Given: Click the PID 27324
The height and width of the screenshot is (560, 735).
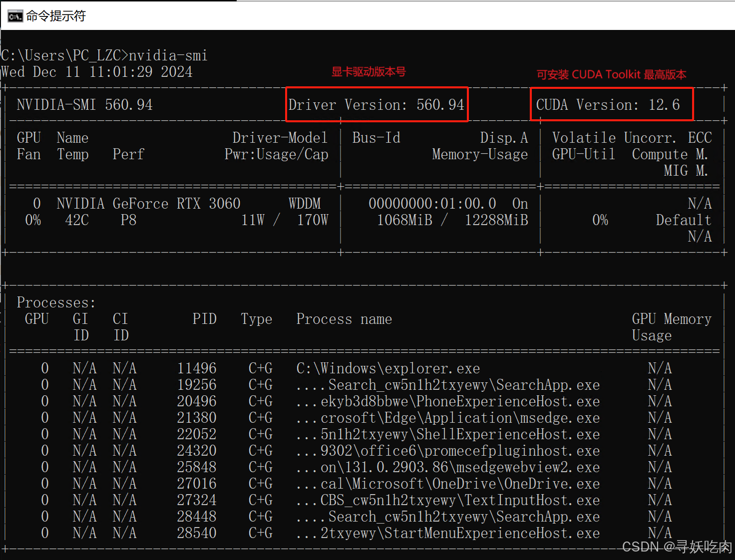Looking at the screenshot, I should (197, 500).
